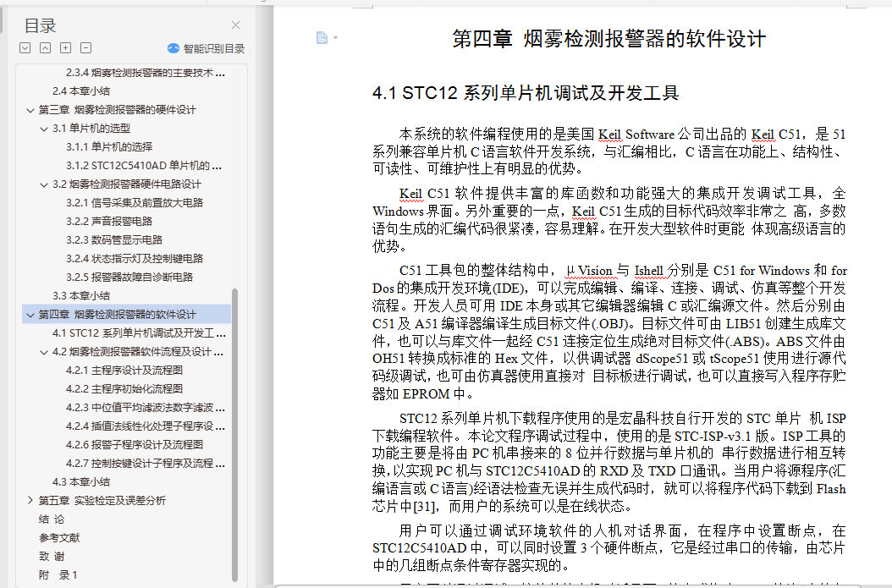Viewport: 892px width, 588px height.
Task: Click the boxed up-chevron collapse icon under 目录
Action: (x=45, y=47)
